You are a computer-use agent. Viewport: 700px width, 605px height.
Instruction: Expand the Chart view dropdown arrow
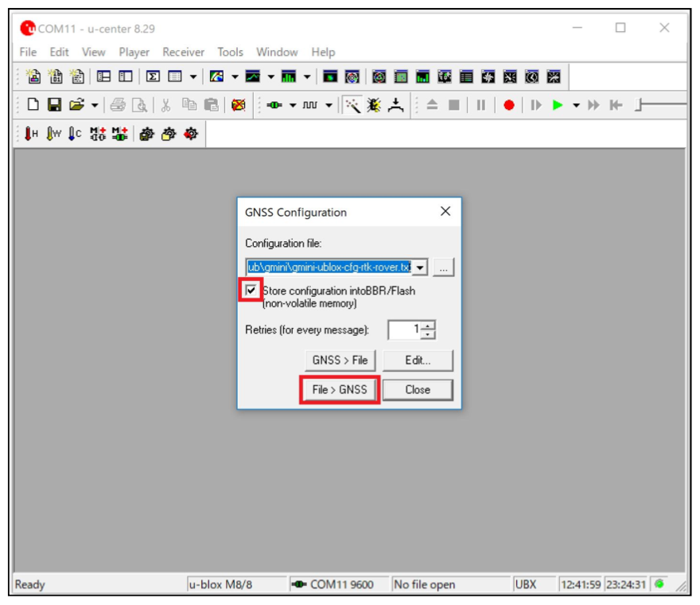pos(271,77)
